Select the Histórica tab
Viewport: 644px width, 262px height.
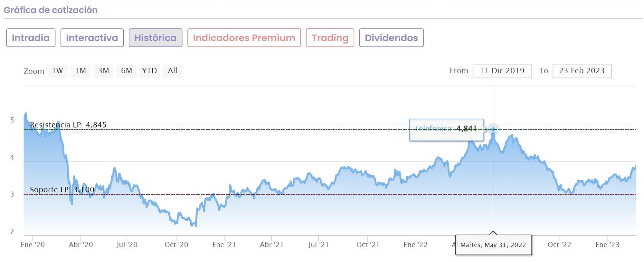click(156, 38)
